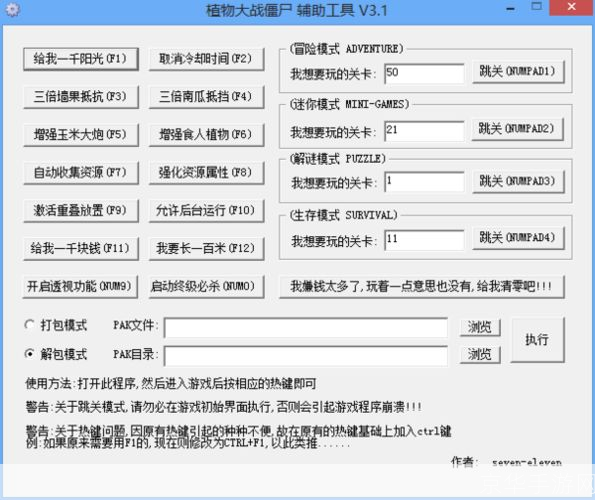595x500 pixels.
Task: Activate 三倍墙果抵抗 (F3)
Action: (x=81, y=97)
